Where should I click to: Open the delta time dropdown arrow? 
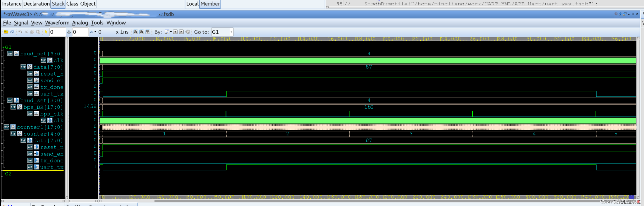[95, 32]
